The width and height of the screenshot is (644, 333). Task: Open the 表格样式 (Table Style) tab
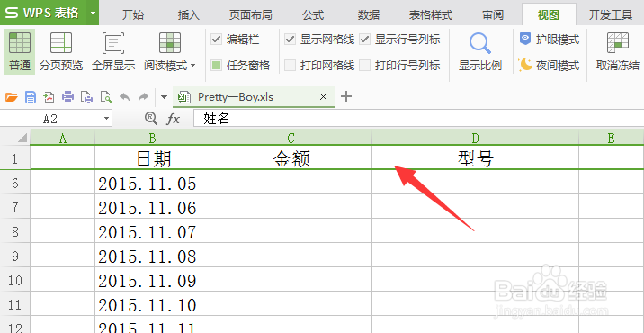[431, 15]
